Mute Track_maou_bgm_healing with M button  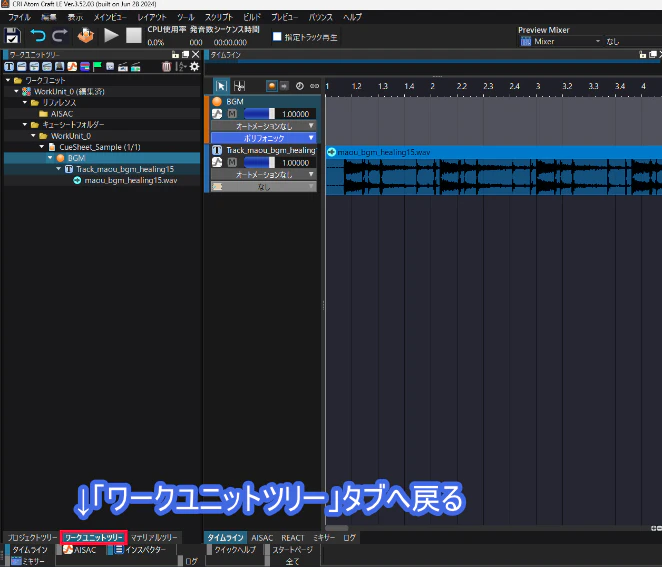[x=232, y=162]
